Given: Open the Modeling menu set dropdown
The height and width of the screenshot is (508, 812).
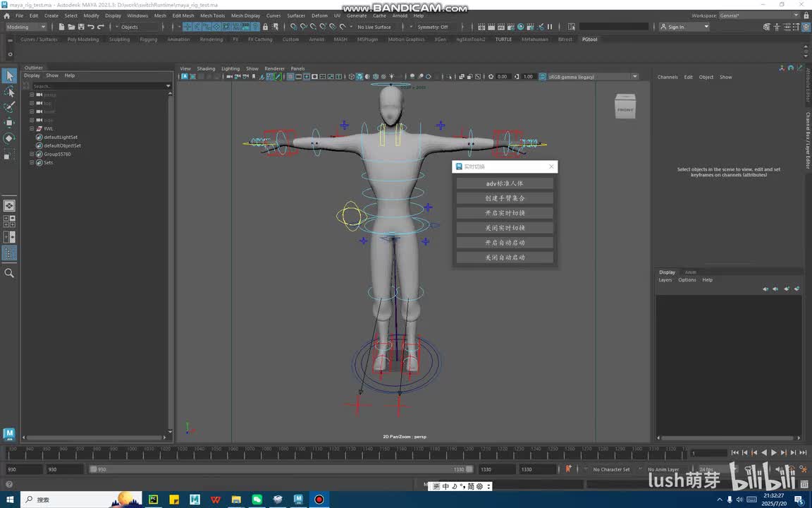Looking at the screenshot, I should pos(27,27).
